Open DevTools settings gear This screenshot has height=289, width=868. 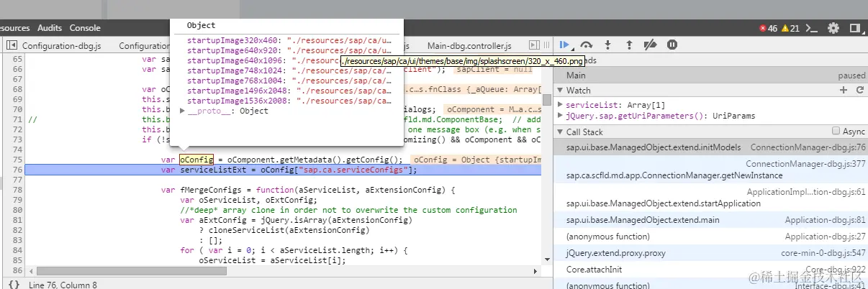click(x=833, y=28)
